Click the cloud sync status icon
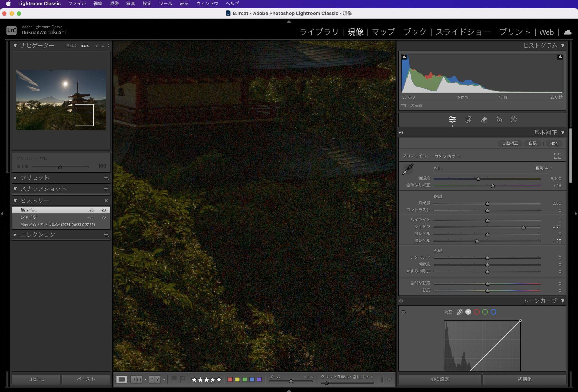 point(567,32)
